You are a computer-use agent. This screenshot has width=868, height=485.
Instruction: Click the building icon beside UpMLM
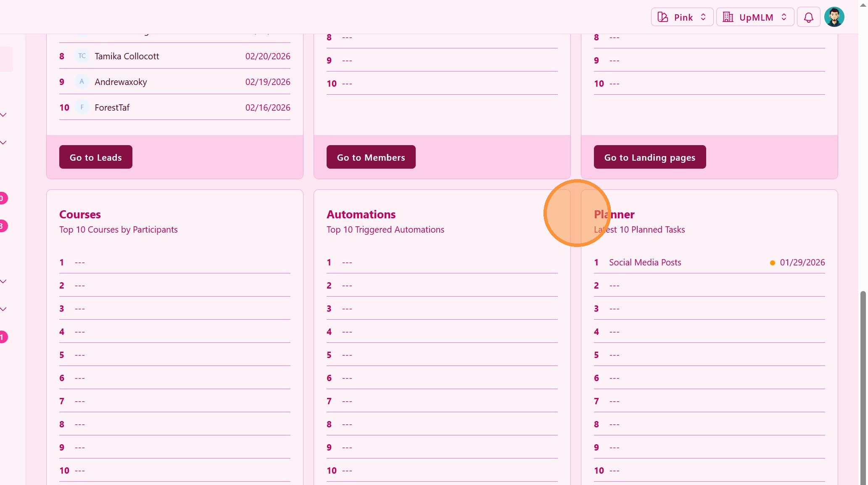pyautogui.click(x=728, y=17)
